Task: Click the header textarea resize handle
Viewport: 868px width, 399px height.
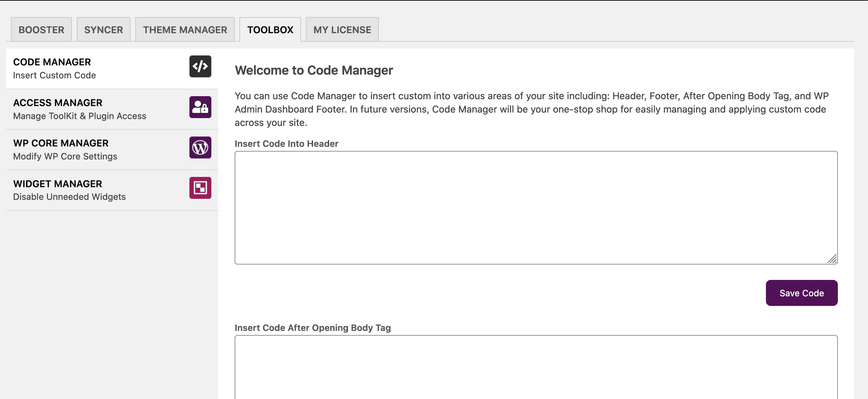Action: [832, 259]
